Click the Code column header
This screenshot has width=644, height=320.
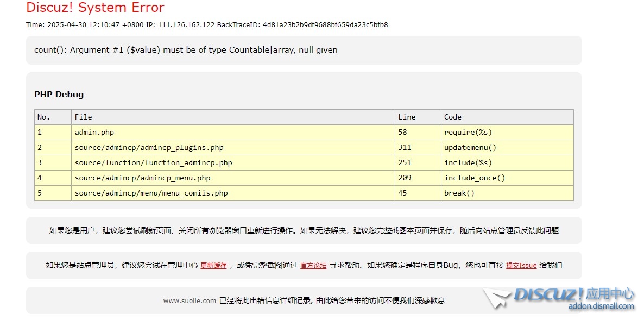[x=507, y=117]
